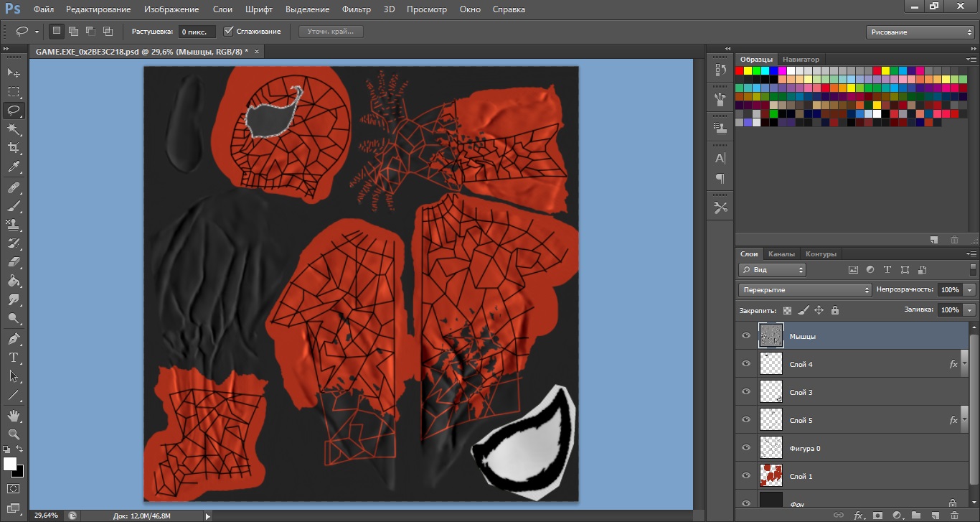
Task: Lock transparent pixels of layer
Action: pos(788,311)
